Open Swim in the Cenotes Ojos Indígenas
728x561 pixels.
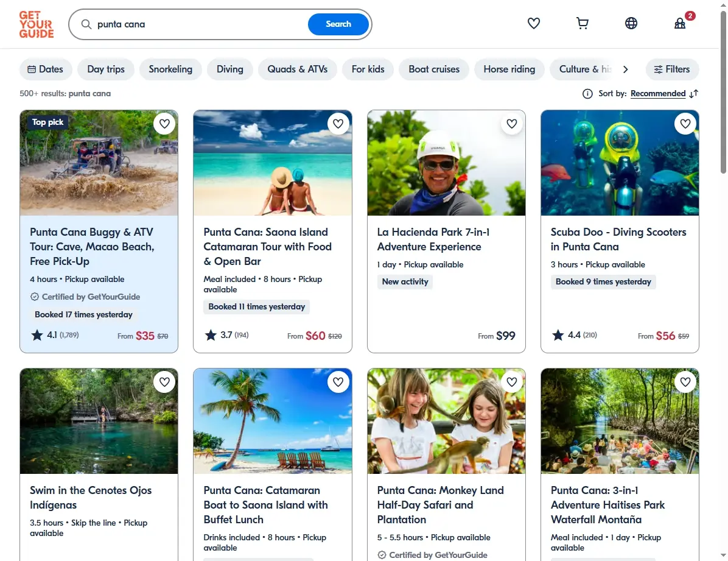pos(91,497)
